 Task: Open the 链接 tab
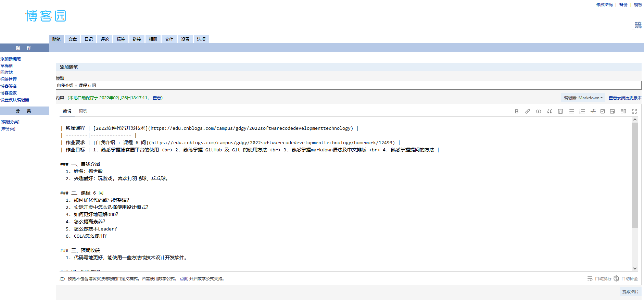(x=137, y=39)
